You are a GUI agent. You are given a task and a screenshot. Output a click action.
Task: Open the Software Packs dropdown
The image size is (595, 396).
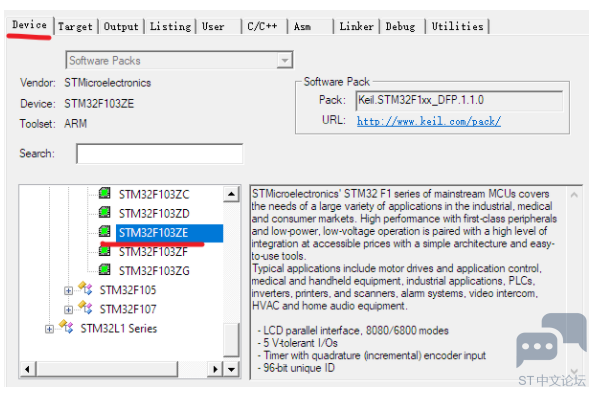coord(284,60)
